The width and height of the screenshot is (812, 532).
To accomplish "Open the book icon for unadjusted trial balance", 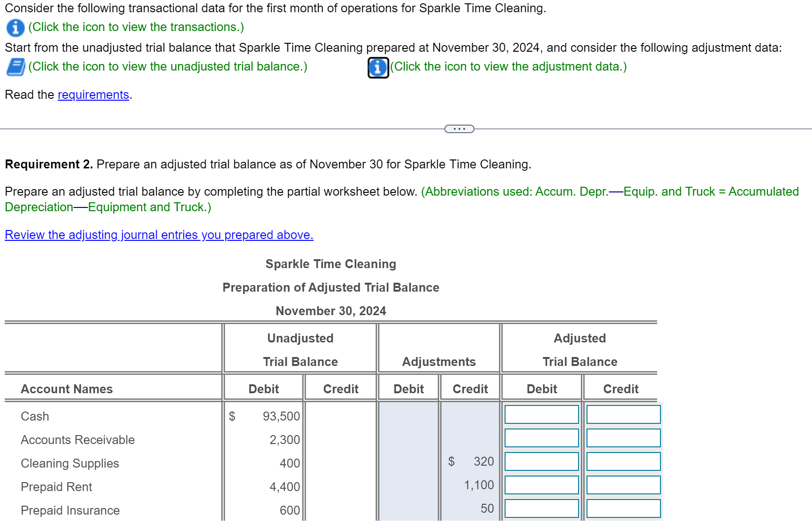I will [15, 67].
